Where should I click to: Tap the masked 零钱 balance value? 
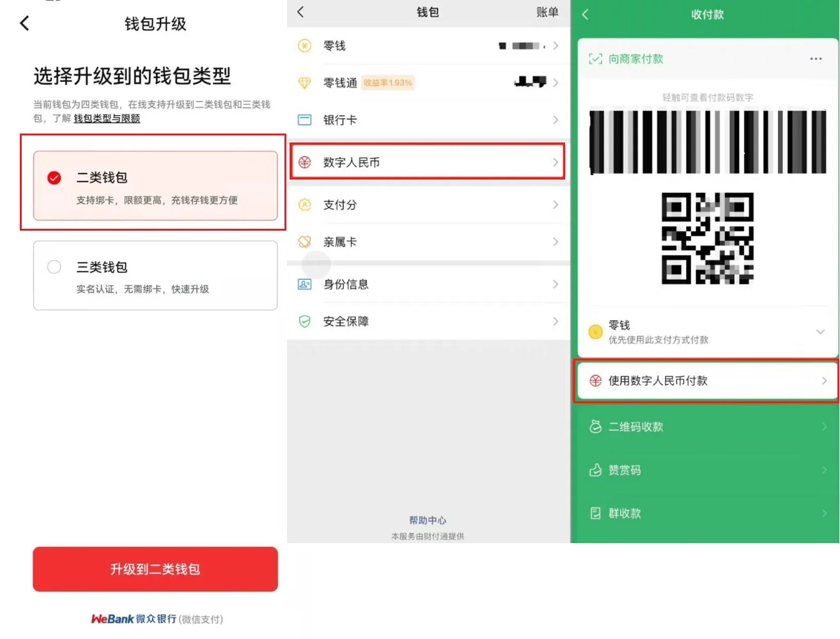click(x=522, y=46)
